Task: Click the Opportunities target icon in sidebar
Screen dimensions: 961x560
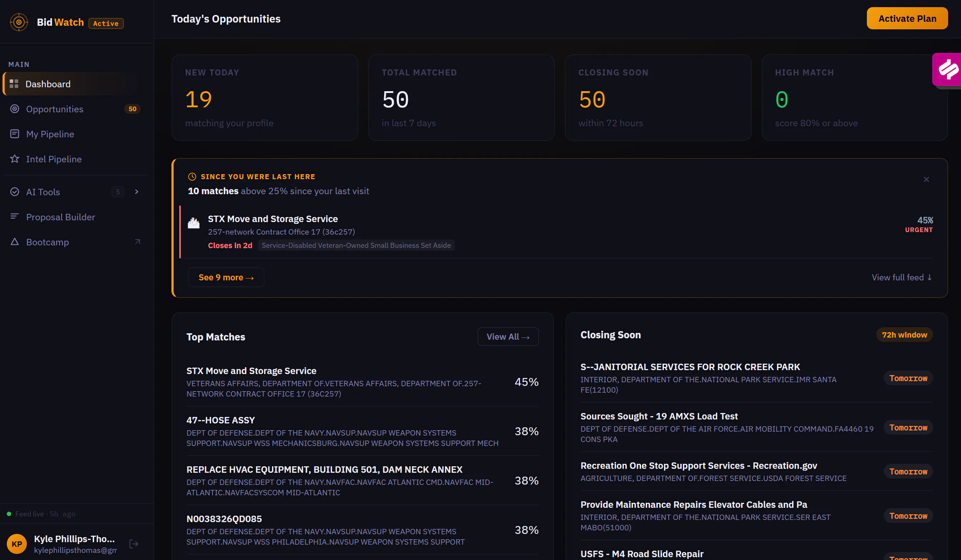Action: [x=14, y=109]
